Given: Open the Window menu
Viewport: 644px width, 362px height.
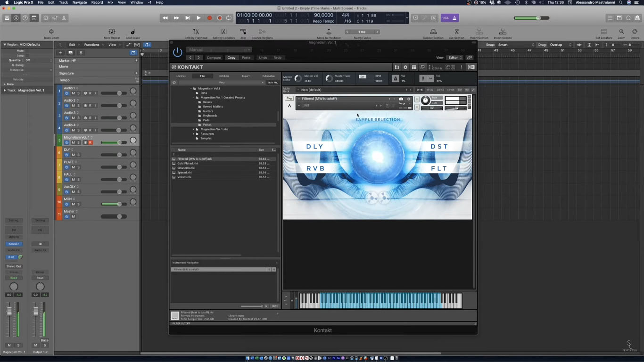Looking at the screenshot, I should pos(137,2).
